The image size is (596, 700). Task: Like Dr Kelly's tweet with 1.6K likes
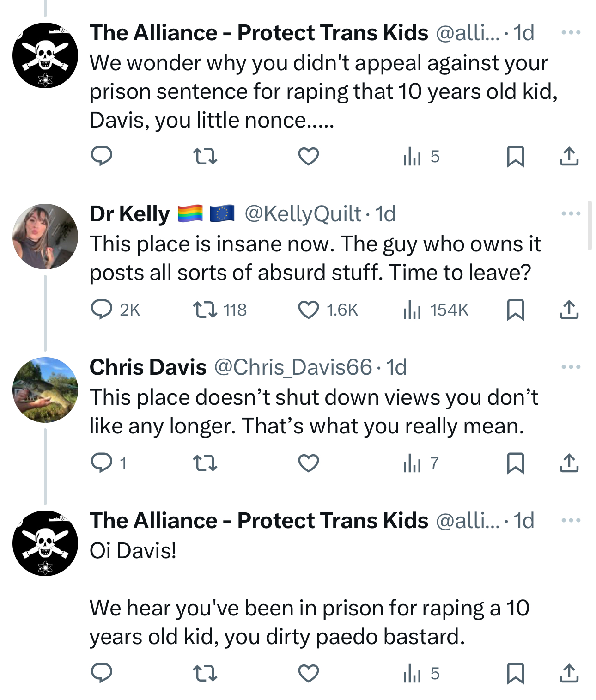(309, 310)
